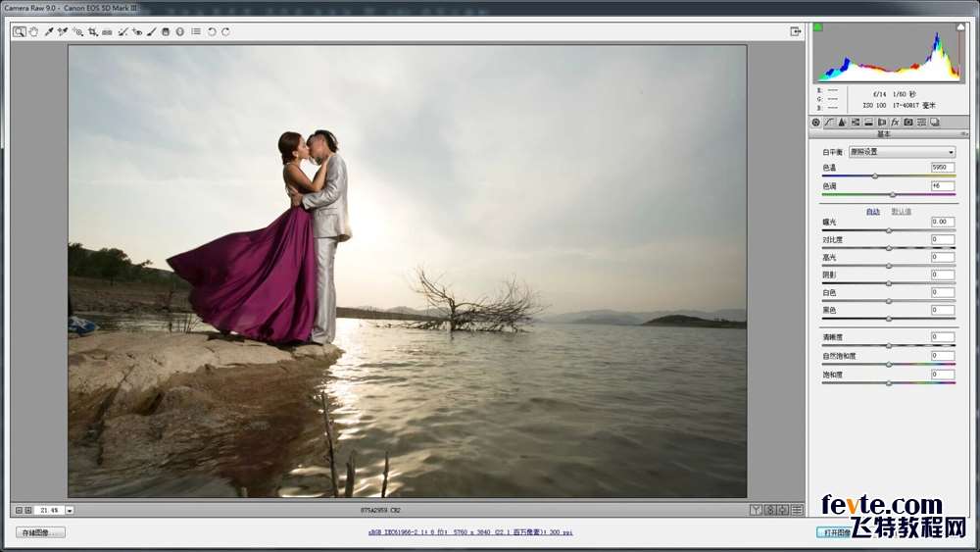This screenshot has width=980, height=552.
Task: Switch to the Basic panel tab
Action: click(x=815, y=123)
